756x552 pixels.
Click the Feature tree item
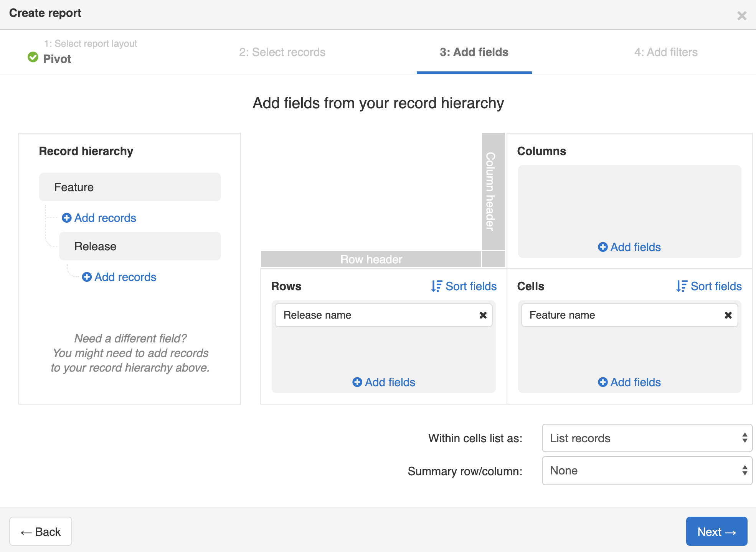pyautogui.click(x=130, y=187)
